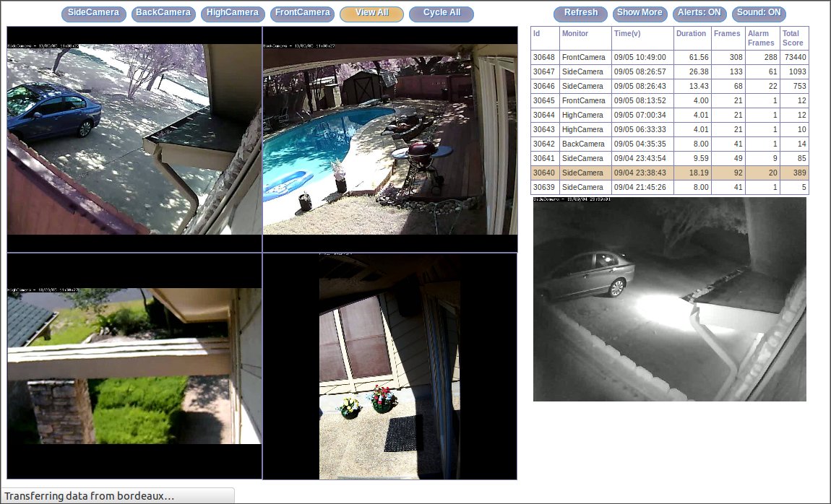Screen dimensions: 831x504
Task: Toggle the Sound: ON switch
Action: pyautogui.click(x=759, y=14)
